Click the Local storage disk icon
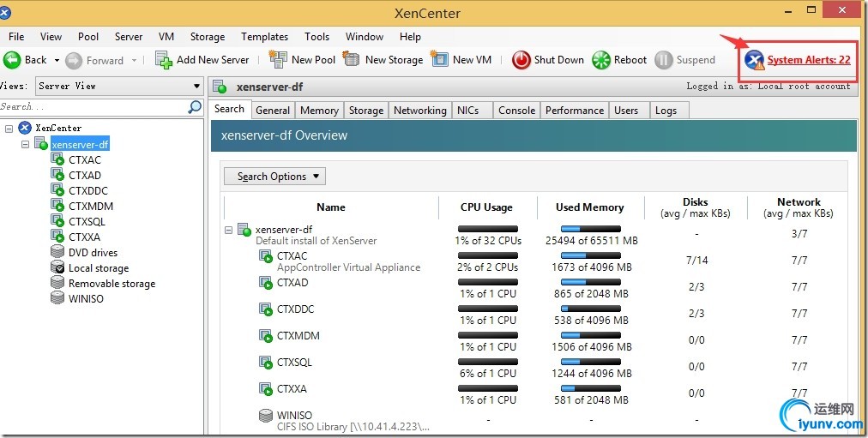Screen dimensions: 868x438 tap(57, 267)
